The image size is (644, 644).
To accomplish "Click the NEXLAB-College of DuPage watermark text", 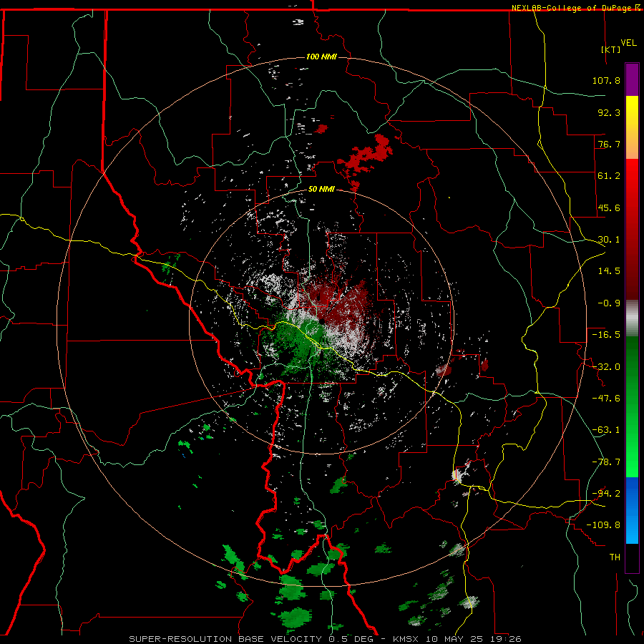I will pyautogui.click(x=572, y=8).
